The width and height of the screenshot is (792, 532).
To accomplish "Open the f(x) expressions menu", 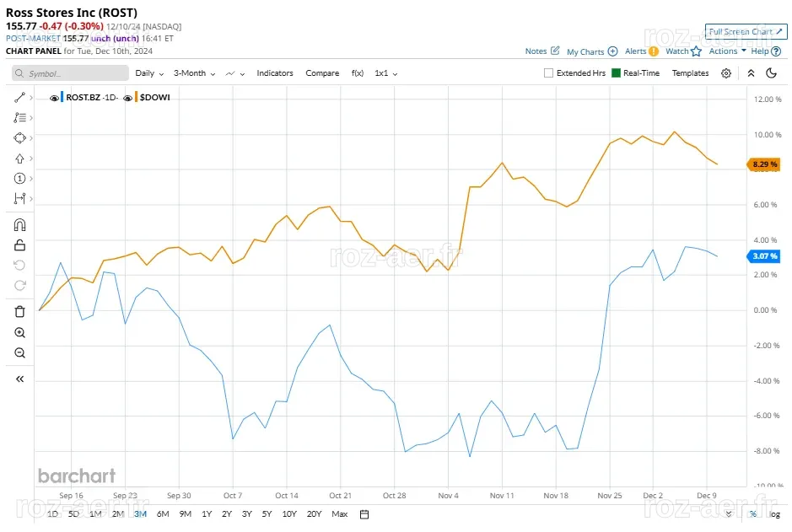I will pos(358,73).
